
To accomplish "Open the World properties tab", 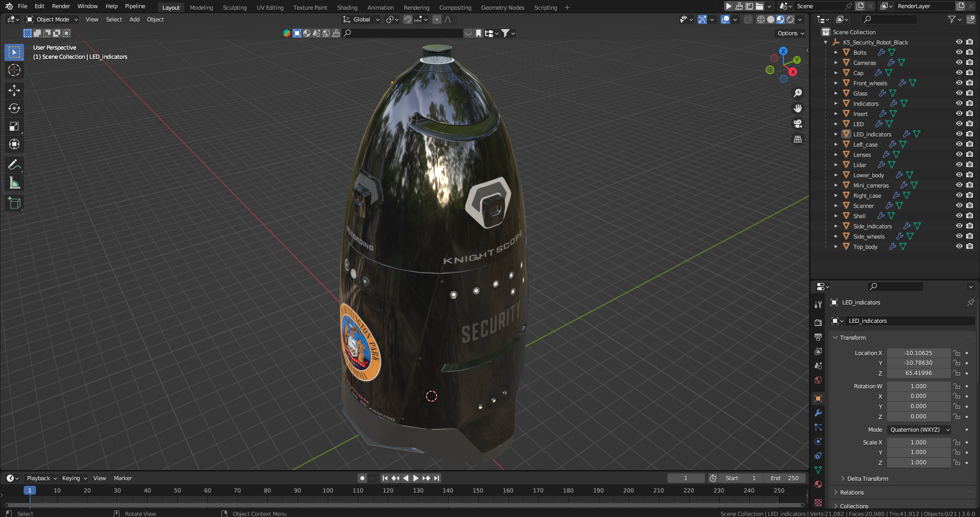I will (x=818, y=380).
